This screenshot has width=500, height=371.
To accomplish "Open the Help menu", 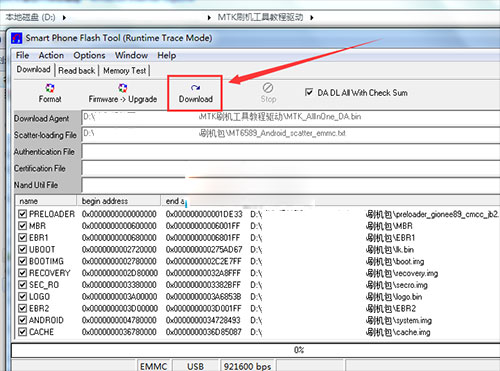I will click(167, 55).
